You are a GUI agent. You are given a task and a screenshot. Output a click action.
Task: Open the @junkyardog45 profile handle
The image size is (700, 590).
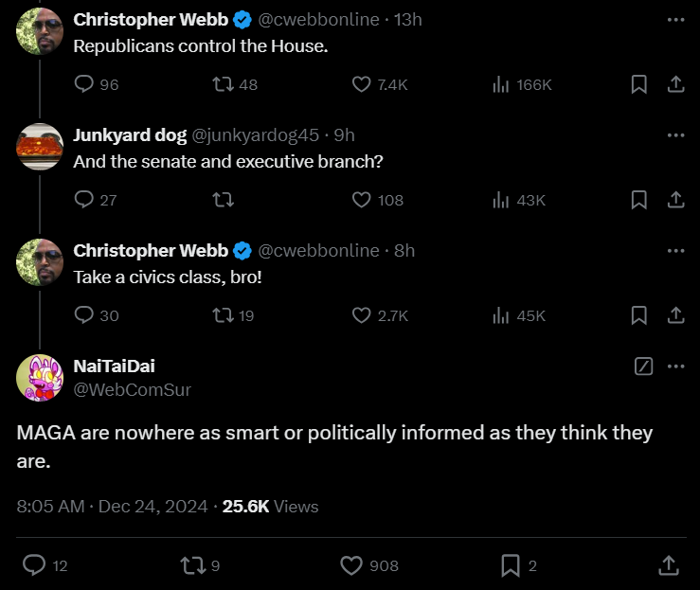(x=256, y=134)
